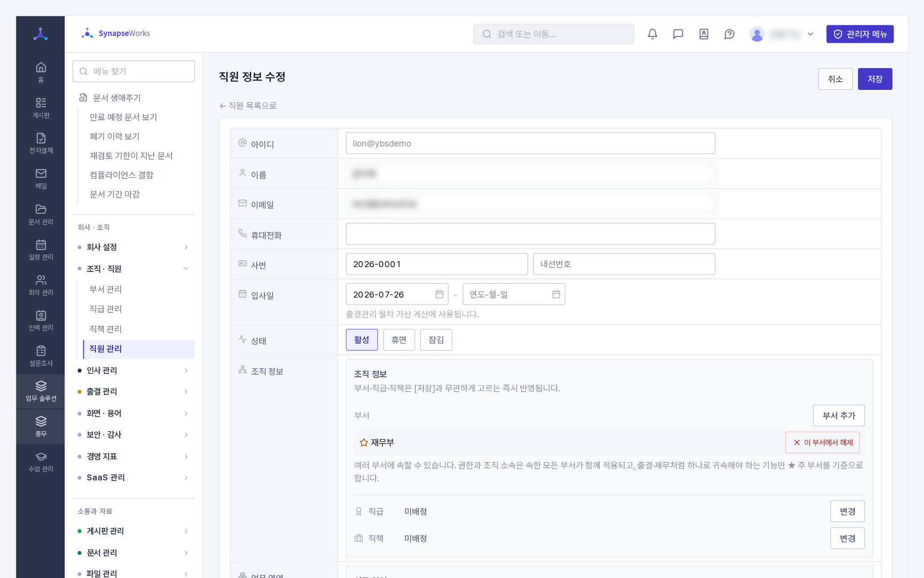Open the help question bubble icon

point(729,34)
